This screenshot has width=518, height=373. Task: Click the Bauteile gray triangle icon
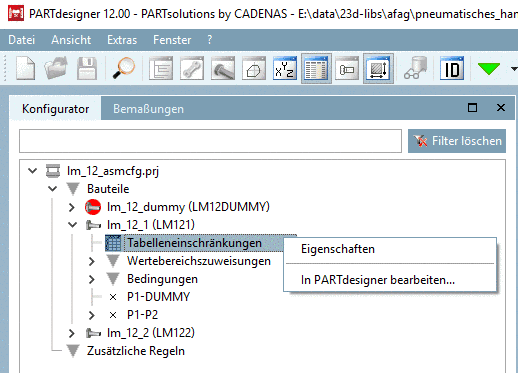[x=73, y=189]
